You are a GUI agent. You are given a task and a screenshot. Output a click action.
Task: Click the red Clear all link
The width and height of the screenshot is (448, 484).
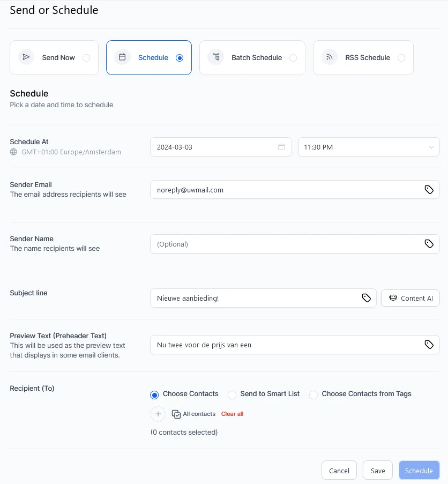233,414
